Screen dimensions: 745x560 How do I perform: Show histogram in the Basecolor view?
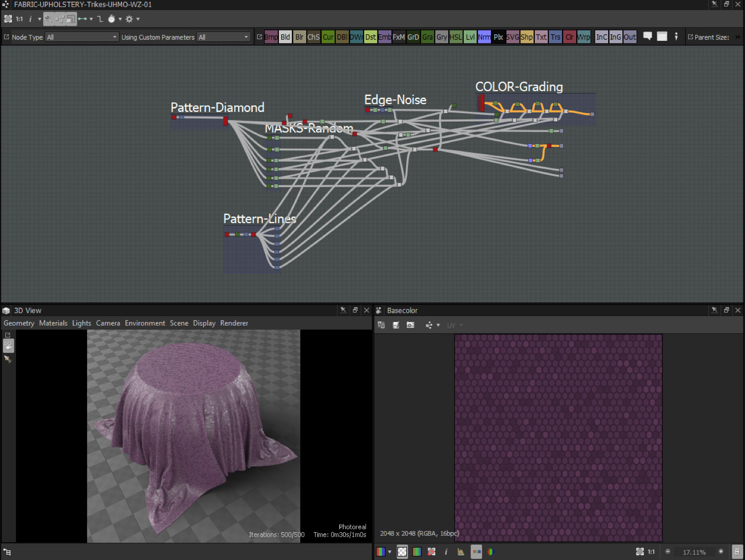461,552
